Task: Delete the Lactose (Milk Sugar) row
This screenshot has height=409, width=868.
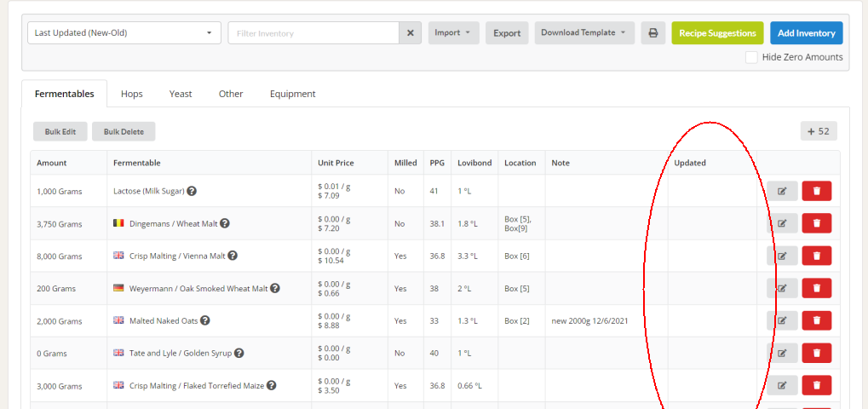Action: click(817, 191)
